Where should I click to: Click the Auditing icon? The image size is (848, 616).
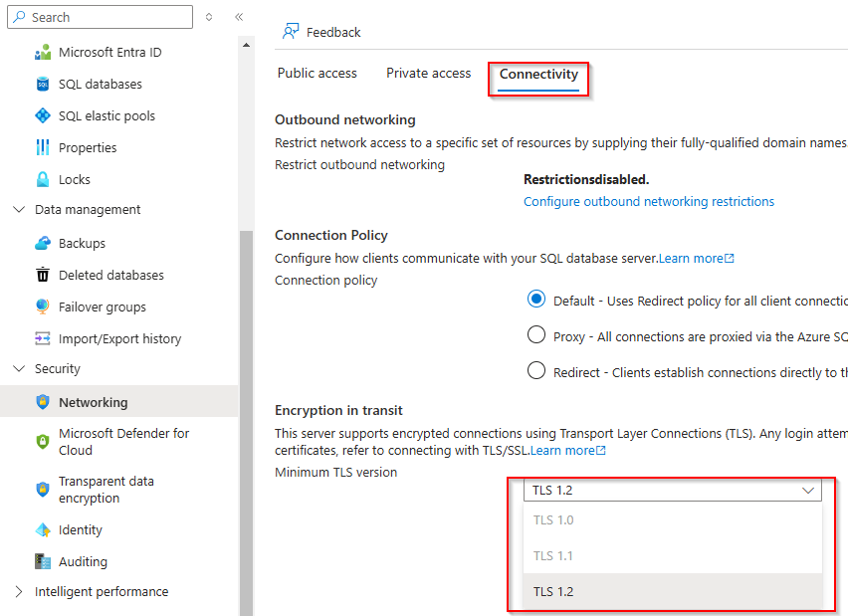tap(43, 561)
